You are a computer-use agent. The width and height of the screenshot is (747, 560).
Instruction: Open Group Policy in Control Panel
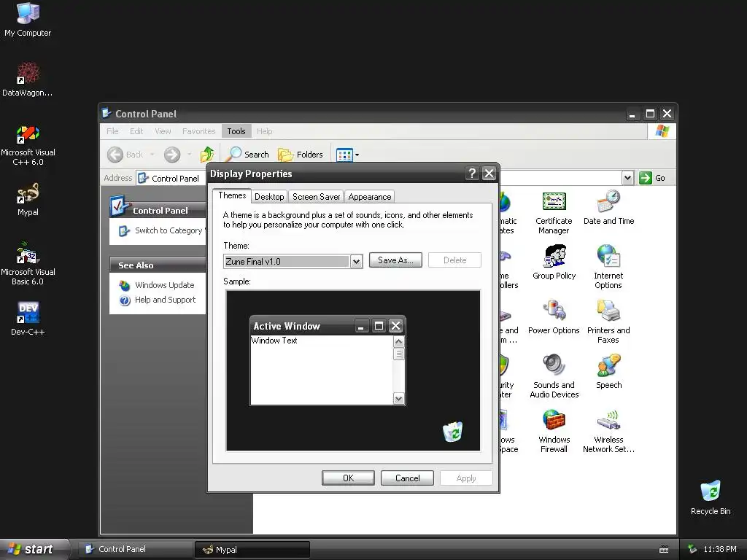(554, 262)
